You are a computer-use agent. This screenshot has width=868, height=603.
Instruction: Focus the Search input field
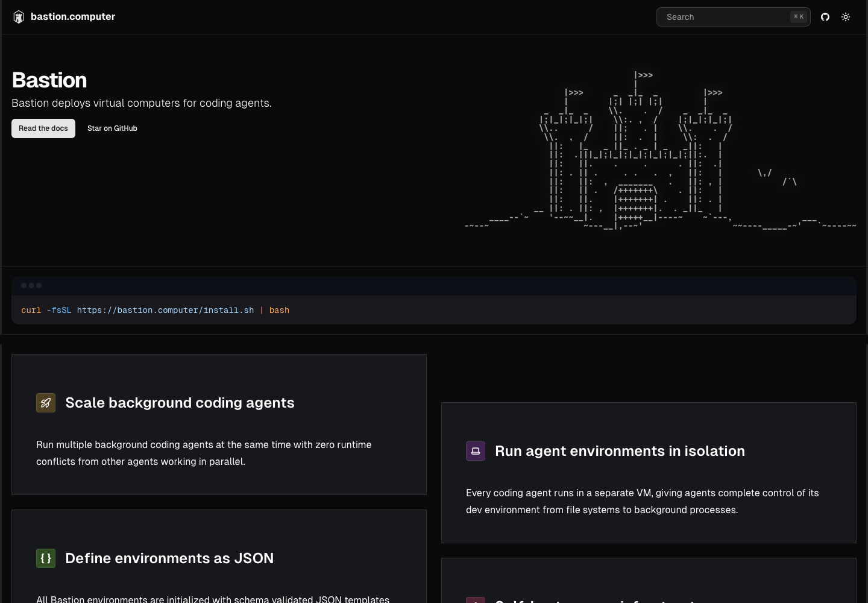tap(734, 17)
